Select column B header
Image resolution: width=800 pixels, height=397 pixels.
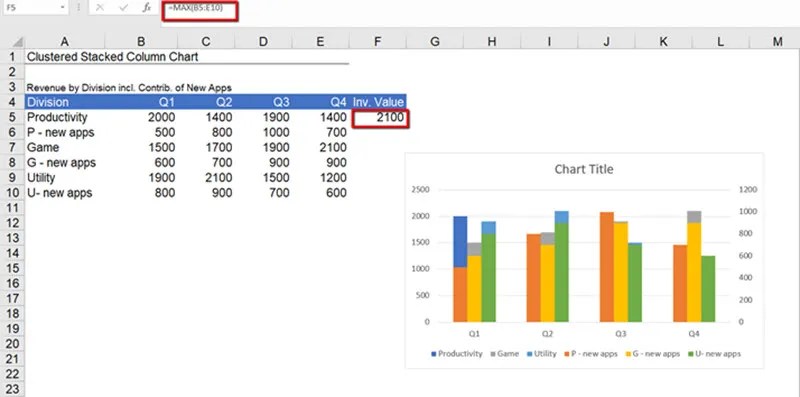[x=141, y=42]
